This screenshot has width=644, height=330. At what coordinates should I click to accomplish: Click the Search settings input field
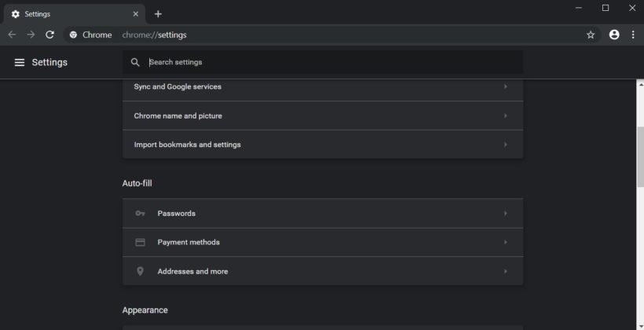[330, 63]
